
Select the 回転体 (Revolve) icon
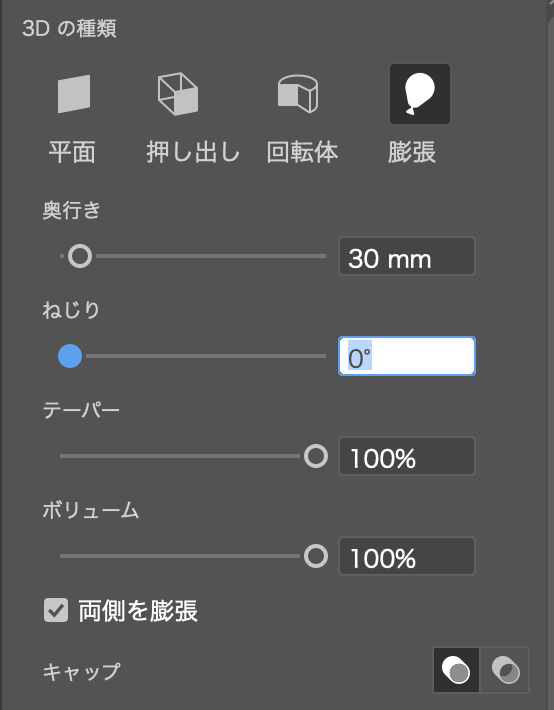[298, 94]
